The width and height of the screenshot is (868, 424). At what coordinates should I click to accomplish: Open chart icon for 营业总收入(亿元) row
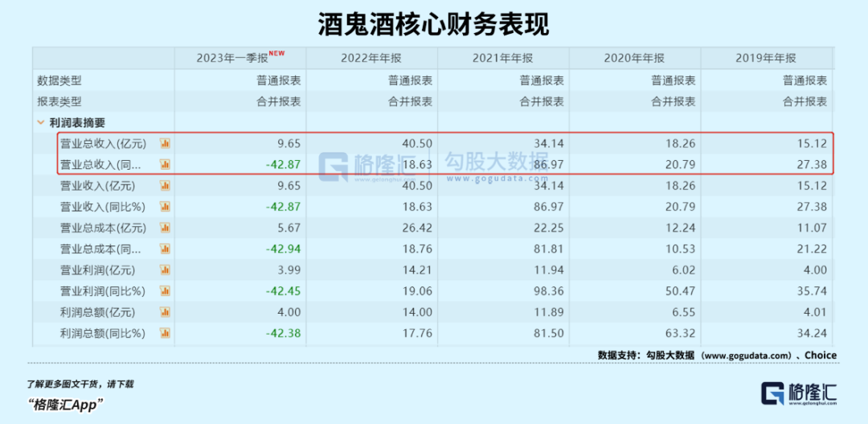(165, 143)
